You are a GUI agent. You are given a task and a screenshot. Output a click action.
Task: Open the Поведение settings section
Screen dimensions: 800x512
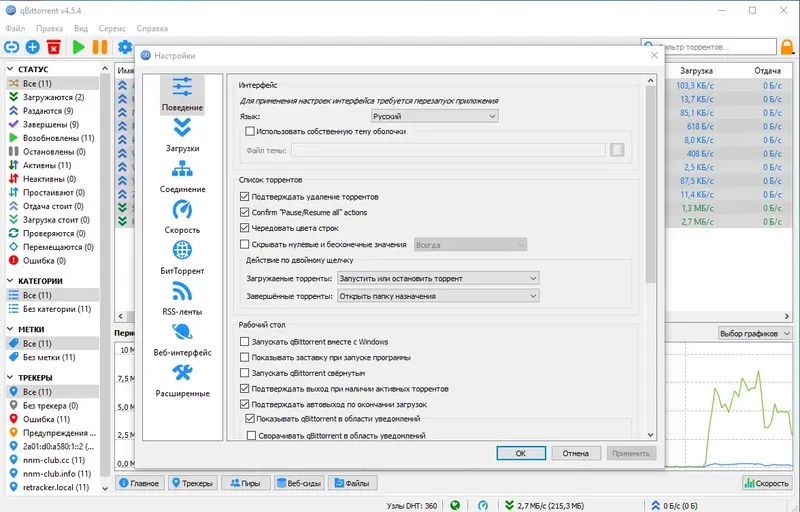[x=182, y=95]
